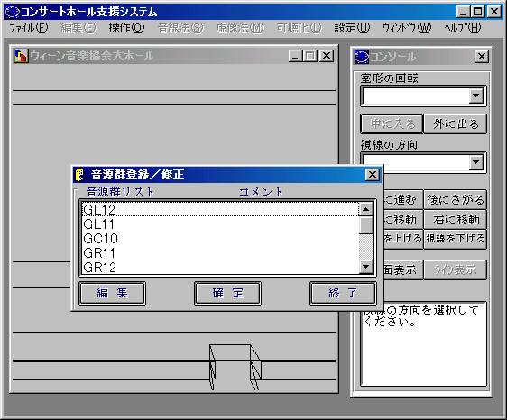Image resolution: width=507 pixels, height=420 pixels.
Task: Open the ファイル(F) menu
Action: click(29, 28)
